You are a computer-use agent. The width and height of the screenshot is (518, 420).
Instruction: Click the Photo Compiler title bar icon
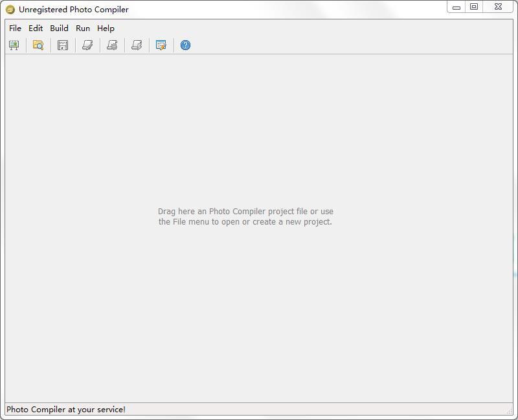10,10
